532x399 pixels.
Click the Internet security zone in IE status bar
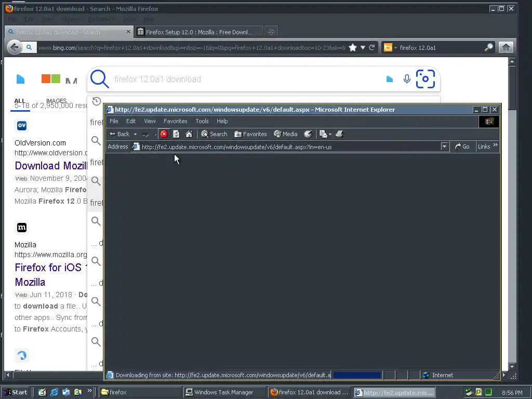(459, 375)
